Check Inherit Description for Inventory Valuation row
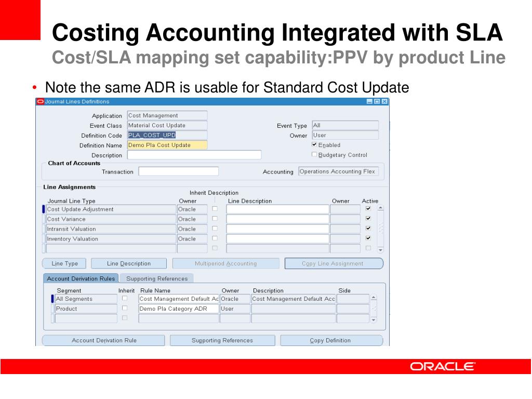The height and width of the screenshot is (399, 532). coord(215,238)
